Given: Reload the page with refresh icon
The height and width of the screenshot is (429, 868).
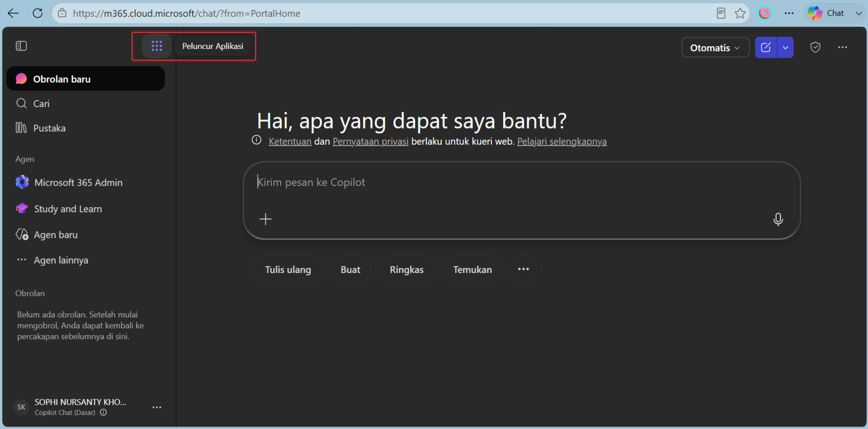Looking at the screenshot, I should (38, 13).
